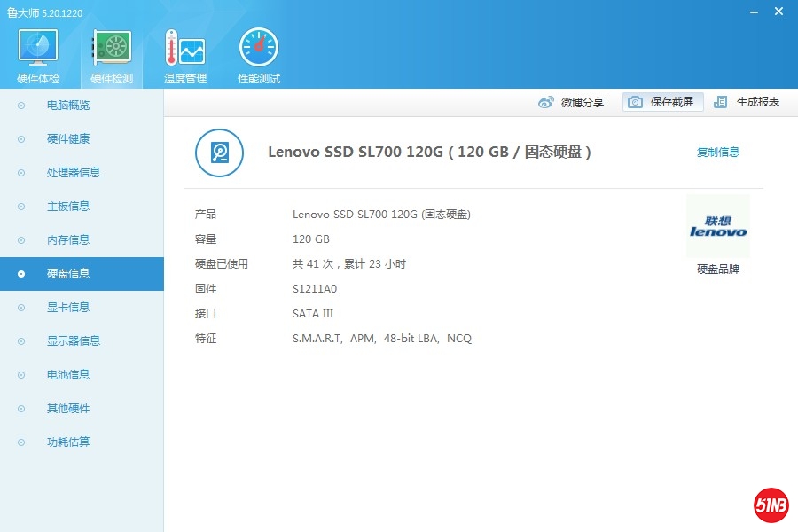Select 显卡信息 in the left panel
Viewport: 798px width, 532px height.
pyautogui.click(x=68, y=308)
